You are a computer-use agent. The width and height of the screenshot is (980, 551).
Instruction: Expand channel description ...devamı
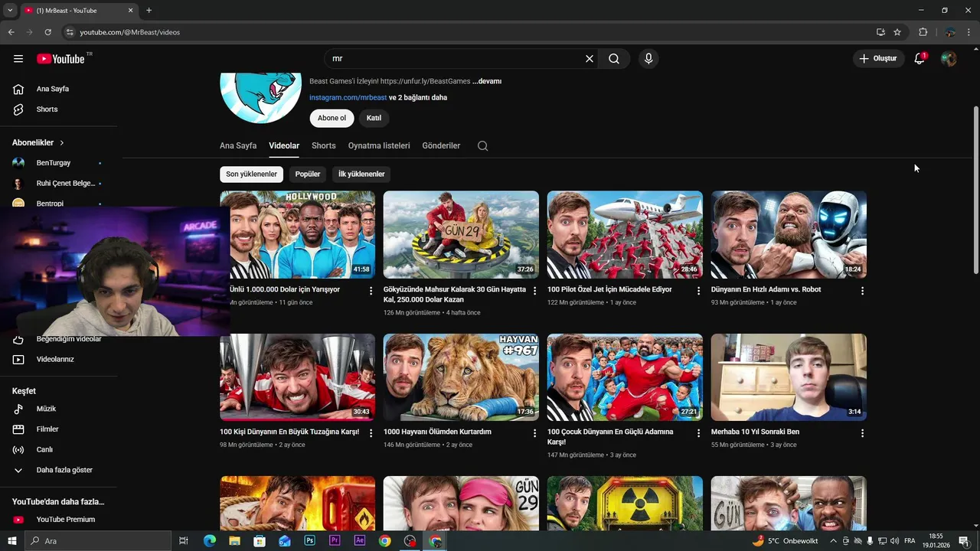tap(487, 81)
